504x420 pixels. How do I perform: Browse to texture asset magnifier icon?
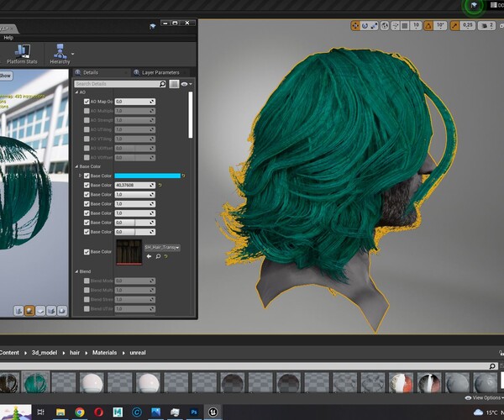point(158,256)
